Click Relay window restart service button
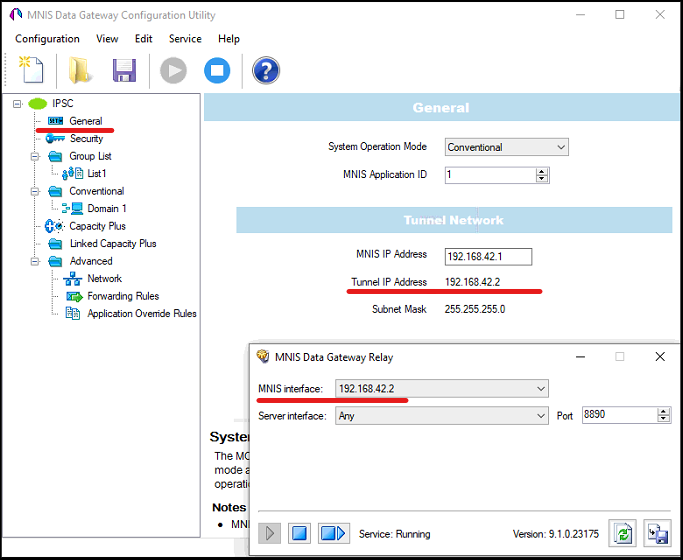Viewport: 683px width, 560px height. pos(333,533)
